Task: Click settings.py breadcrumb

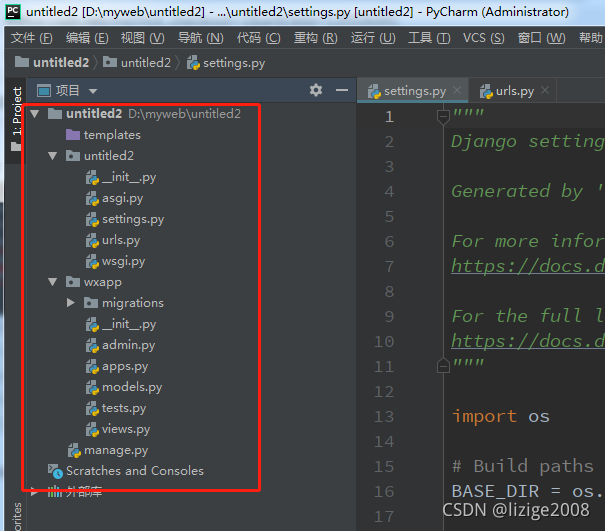Action: pyautogui.click(x=226, y=63)
